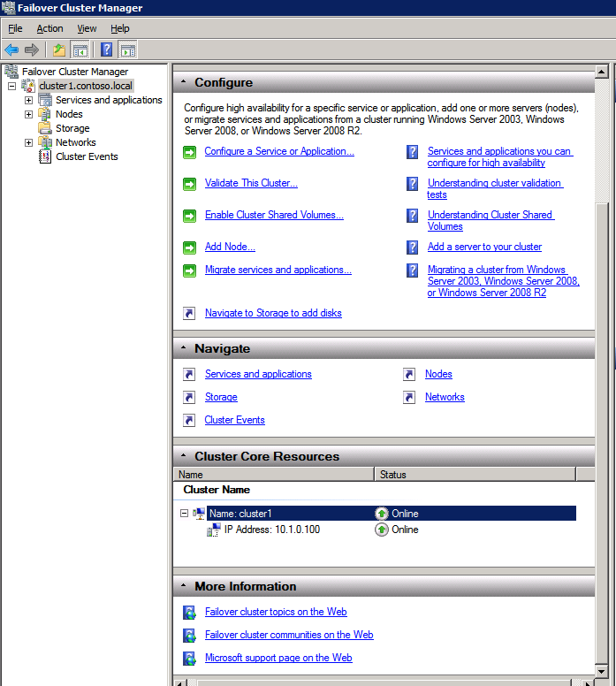Click the shortcut icon beside the Storage navigate link
Image resolution: width=616 pixels, height=686 pixels.
189,397
